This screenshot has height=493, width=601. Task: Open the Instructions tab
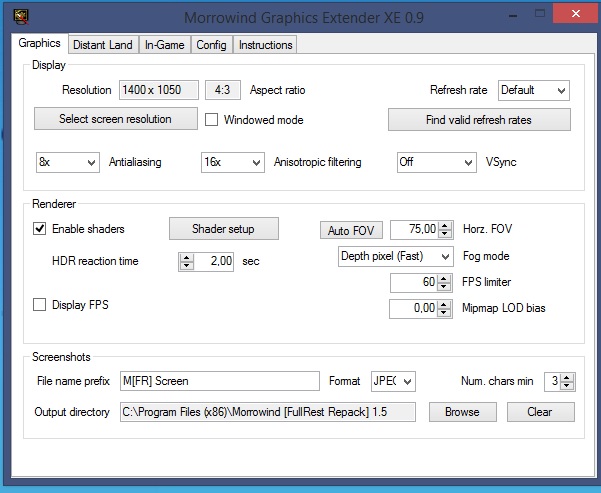point(265,45)
